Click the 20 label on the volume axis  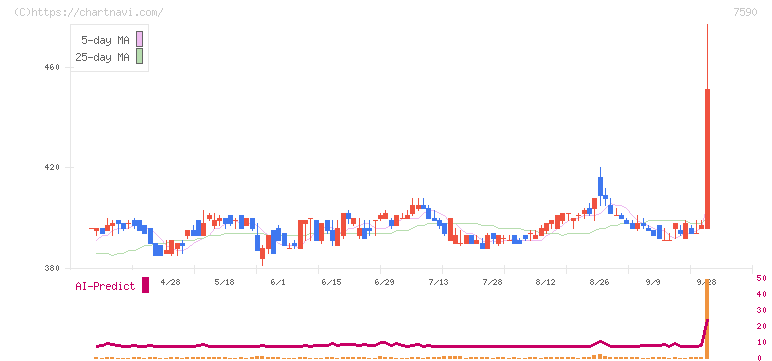pos(761,326)
